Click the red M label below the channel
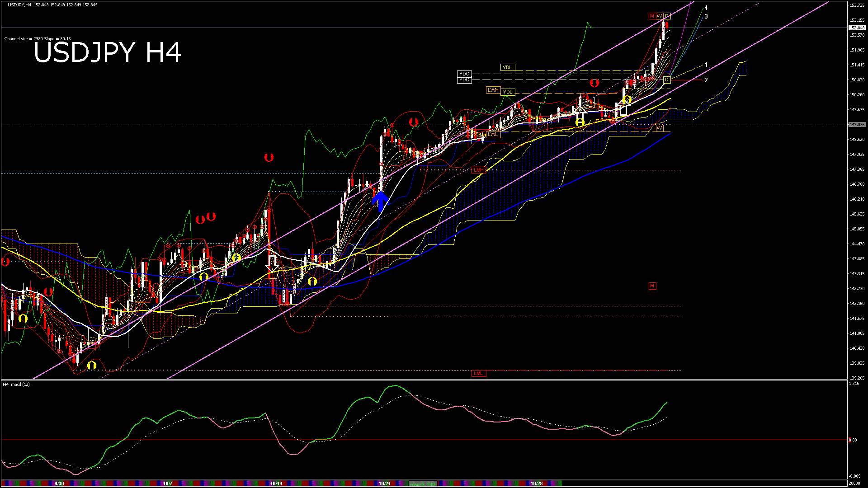The width and height of the screenshot is (868, 488). pyautogui.click(x=652, y=286)
